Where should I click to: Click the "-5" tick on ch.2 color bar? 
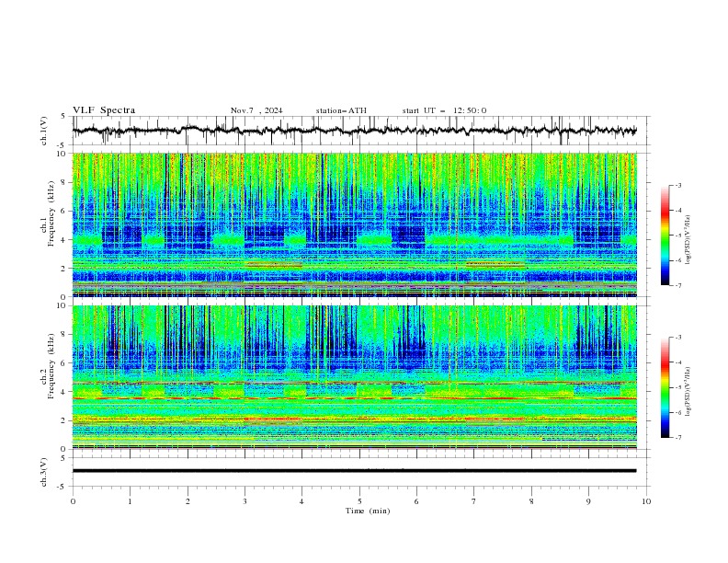(677, 387)
